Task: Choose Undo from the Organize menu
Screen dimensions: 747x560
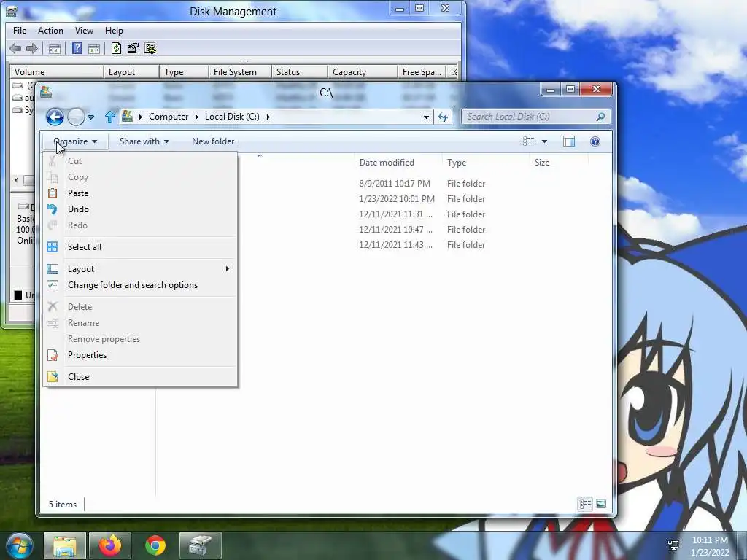Action: tap(140, 209)
